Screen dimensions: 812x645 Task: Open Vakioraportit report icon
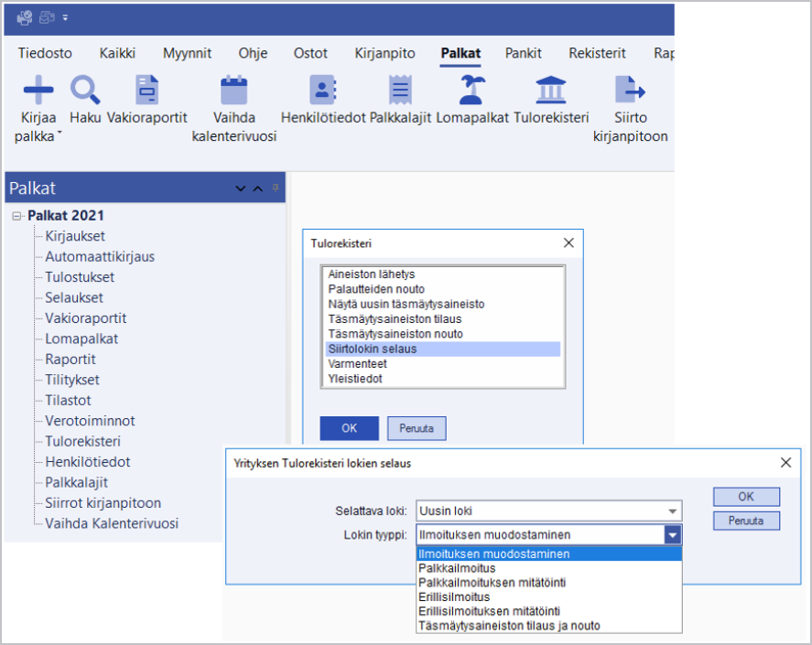click(x=146, y=90)
